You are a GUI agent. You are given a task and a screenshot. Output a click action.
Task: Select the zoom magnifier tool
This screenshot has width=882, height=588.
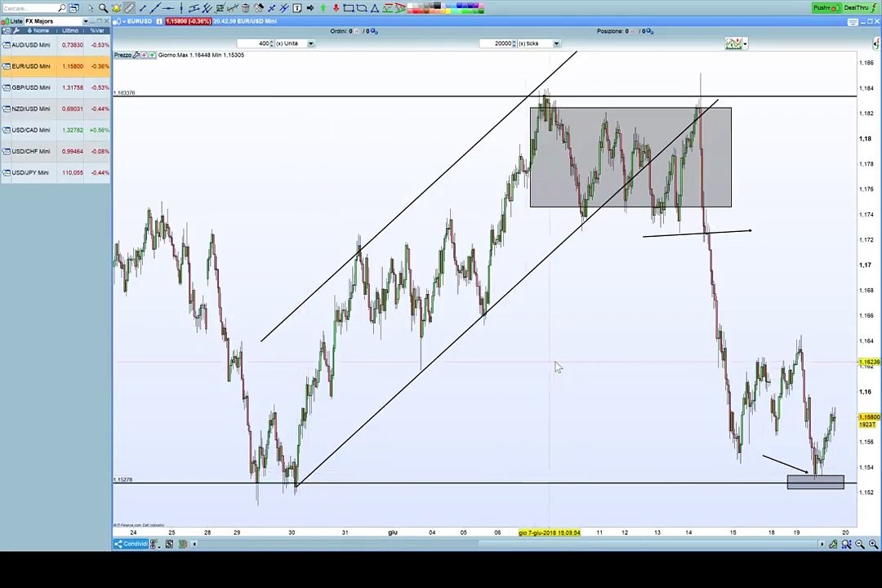[x=104, y=8]
